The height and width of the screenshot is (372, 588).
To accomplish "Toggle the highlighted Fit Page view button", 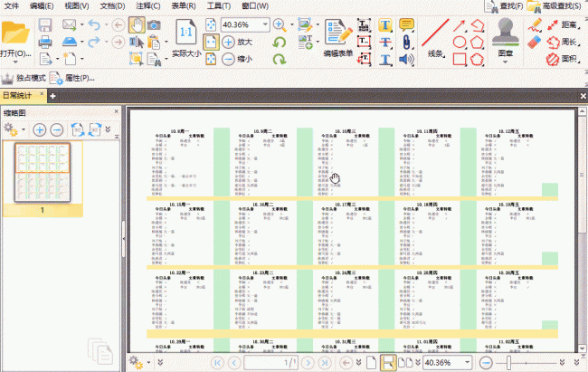I will click(211, 42).
